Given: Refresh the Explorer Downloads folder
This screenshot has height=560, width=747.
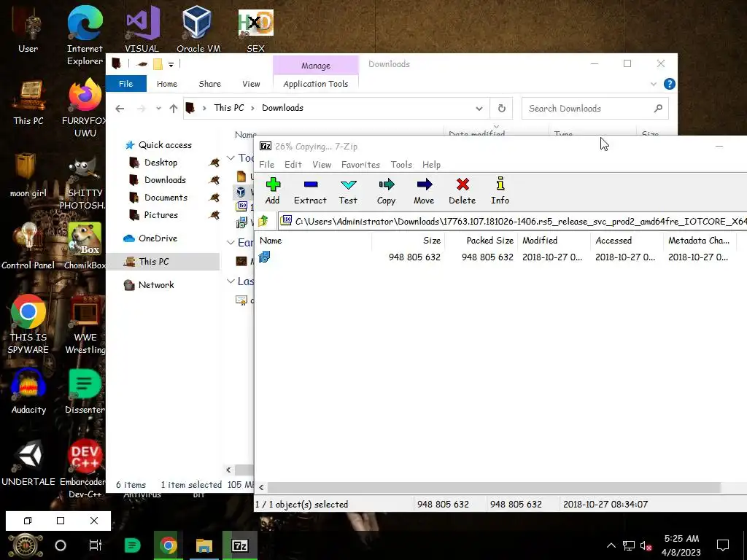Looking at the screenshot, I should 502,109.
